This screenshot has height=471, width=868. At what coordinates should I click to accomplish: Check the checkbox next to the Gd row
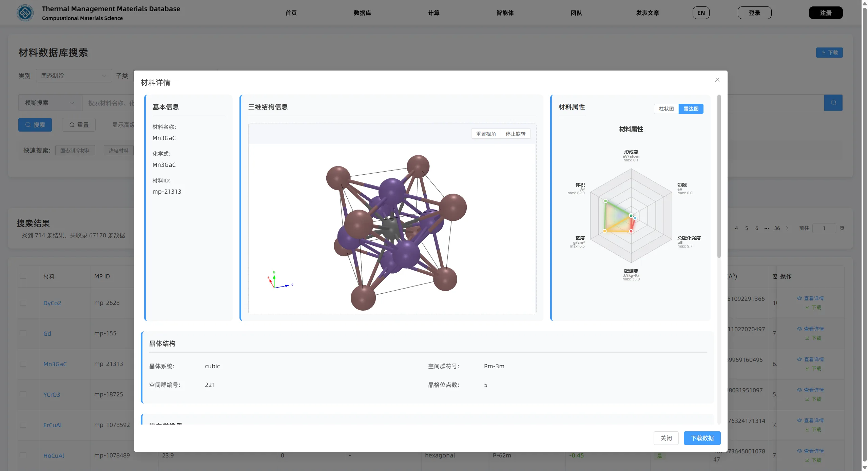click(23, 333)
